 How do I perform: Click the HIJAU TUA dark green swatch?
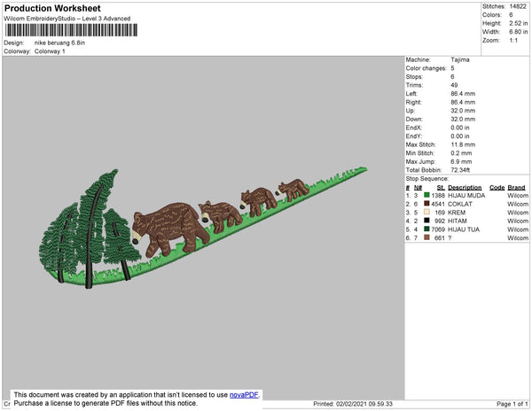426,229
